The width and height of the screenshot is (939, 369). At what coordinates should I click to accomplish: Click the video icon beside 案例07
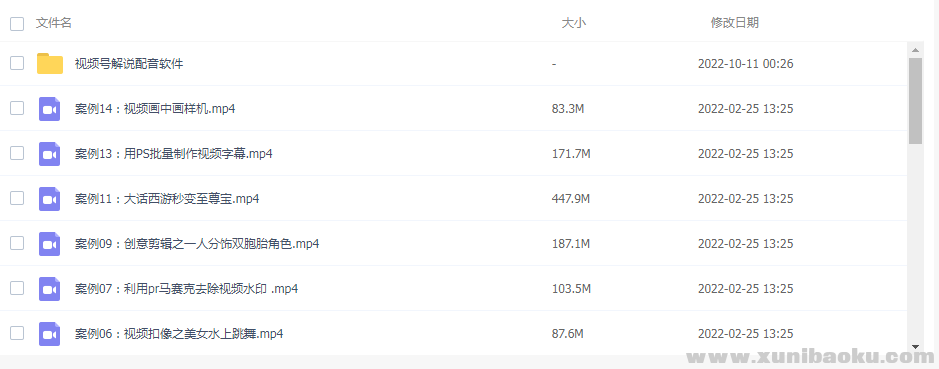[50, 289]
